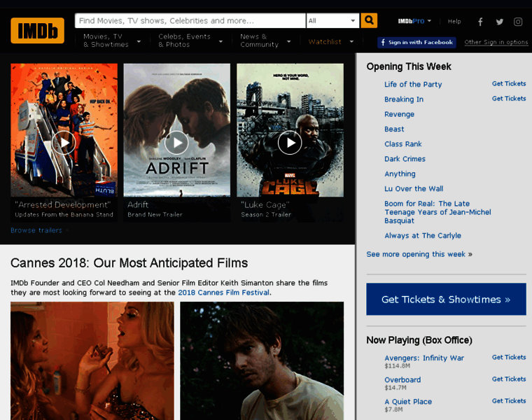The width and height of the screenshot is (532, 420).
Task: Open the Arrested Development poster title
Action: point(63,204)
